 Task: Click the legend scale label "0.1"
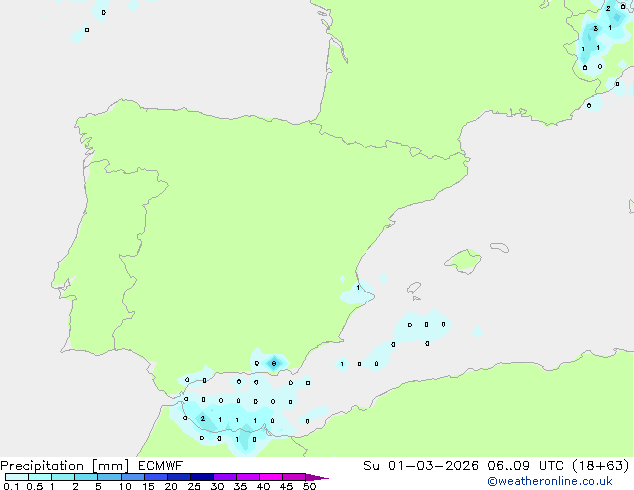[x=11, y=486]
